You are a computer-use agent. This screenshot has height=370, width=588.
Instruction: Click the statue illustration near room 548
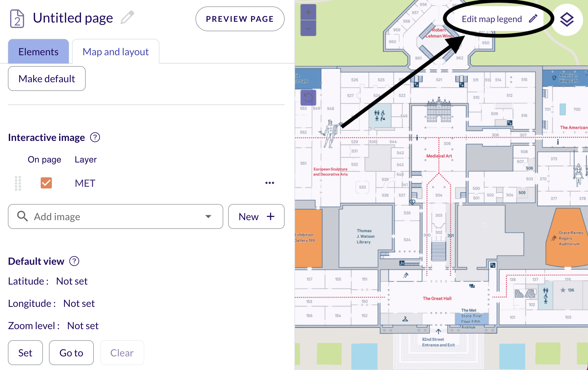(x=330, y=134)
